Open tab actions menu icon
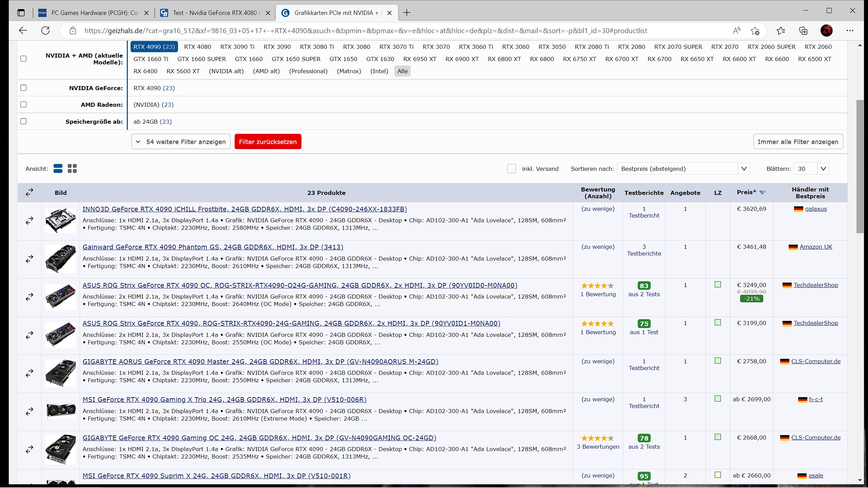The width and height of the screenshot is (868, 488). pos(21,13)
